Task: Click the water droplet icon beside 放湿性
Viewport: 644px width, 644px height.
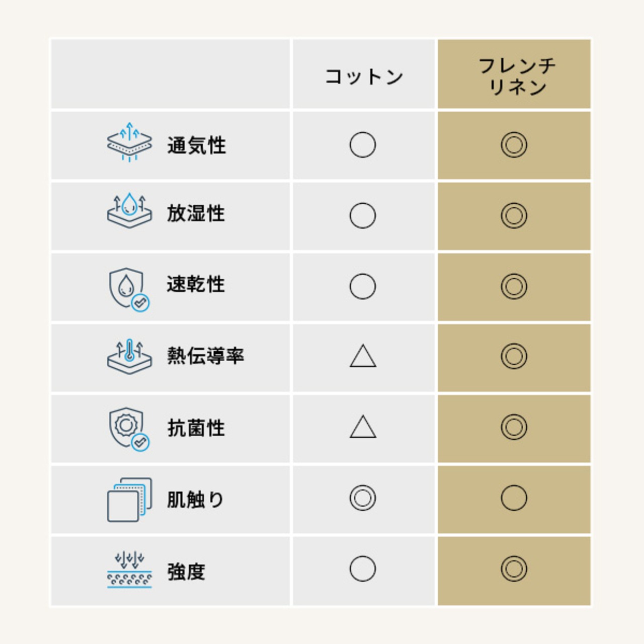Action: click(x=129, y=211)
